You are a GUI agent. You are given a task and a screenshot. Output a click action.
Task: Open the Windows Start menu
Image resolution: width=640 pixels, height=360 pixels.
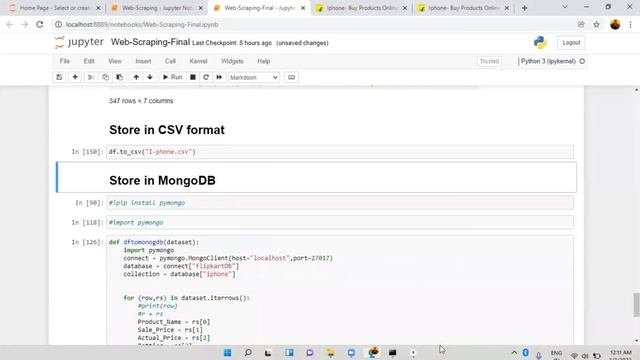tap(227, 353)
